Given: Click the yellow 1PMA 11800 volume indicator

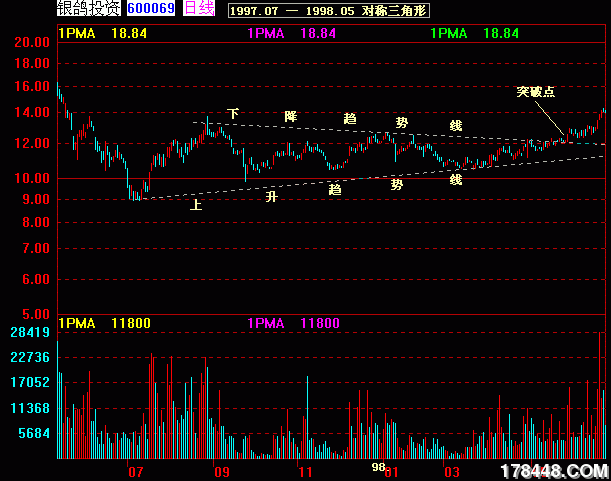Looking at the screenshot, I should pos(105,323).
